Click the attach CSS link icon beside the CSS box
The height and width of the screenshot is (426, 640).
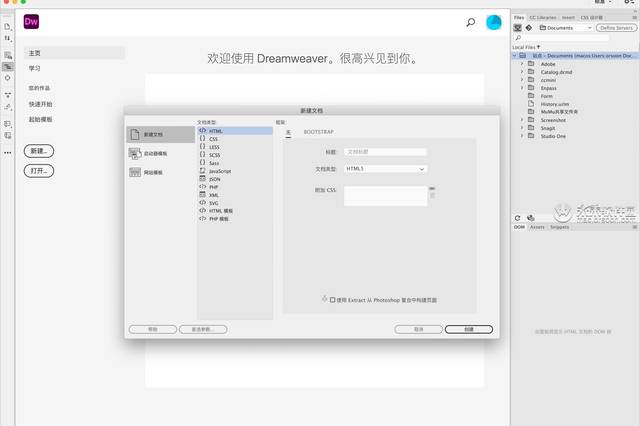432,189
